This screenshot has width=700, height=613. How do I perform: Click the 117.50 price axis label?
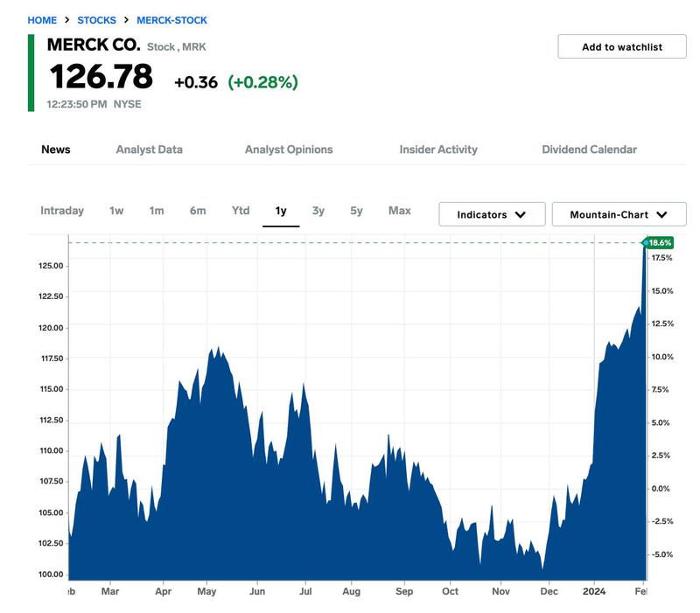(x=52, y=359)
